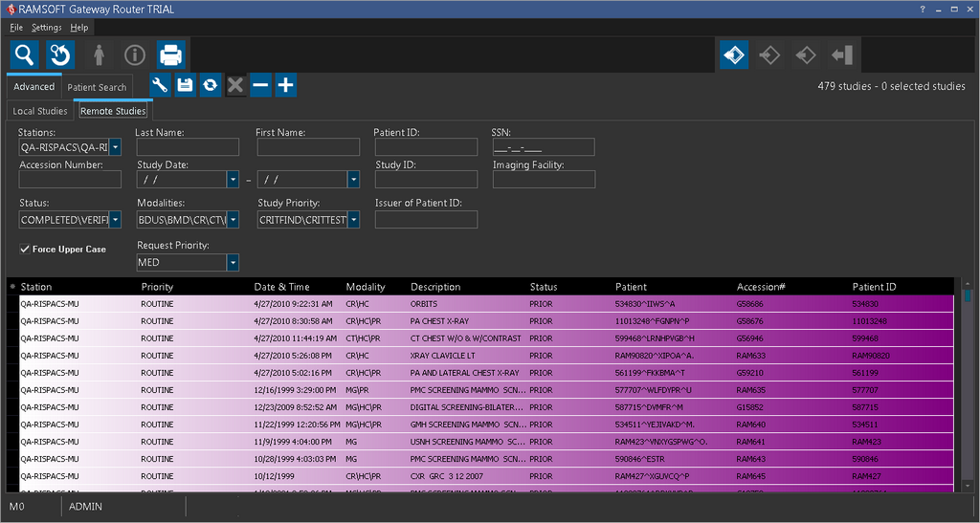
Task: Open the Status dropdown
Action: click(115, 220)
